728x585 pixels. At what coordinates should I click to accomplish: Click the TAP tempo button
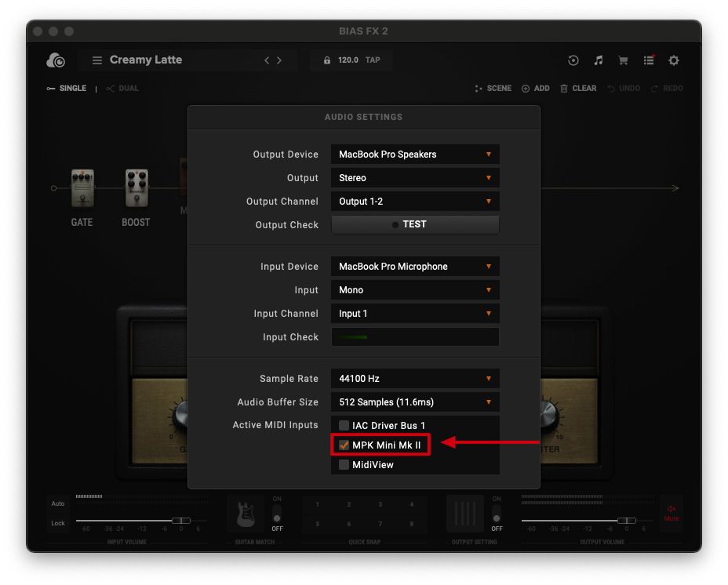click(373, 60)
